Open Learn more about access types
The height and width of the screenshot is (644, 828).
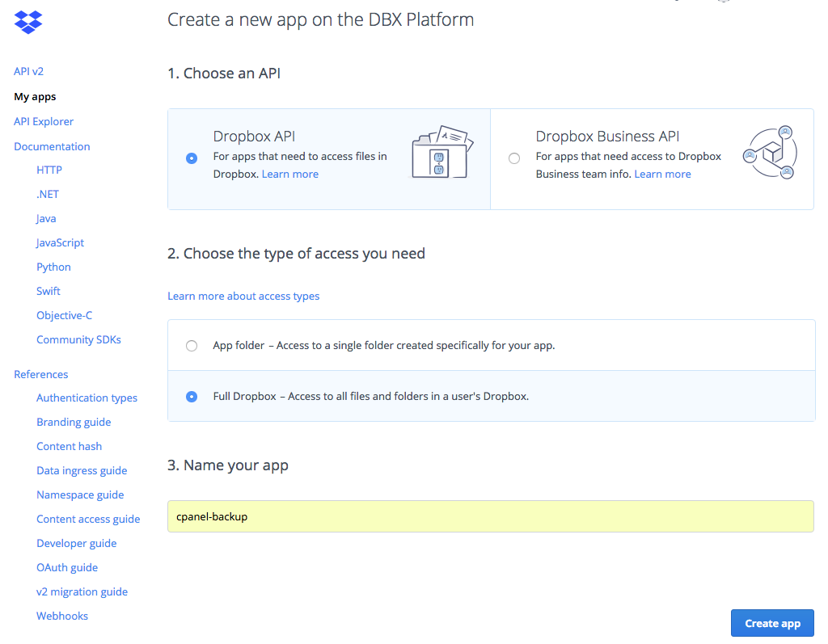tap(243, 296)
